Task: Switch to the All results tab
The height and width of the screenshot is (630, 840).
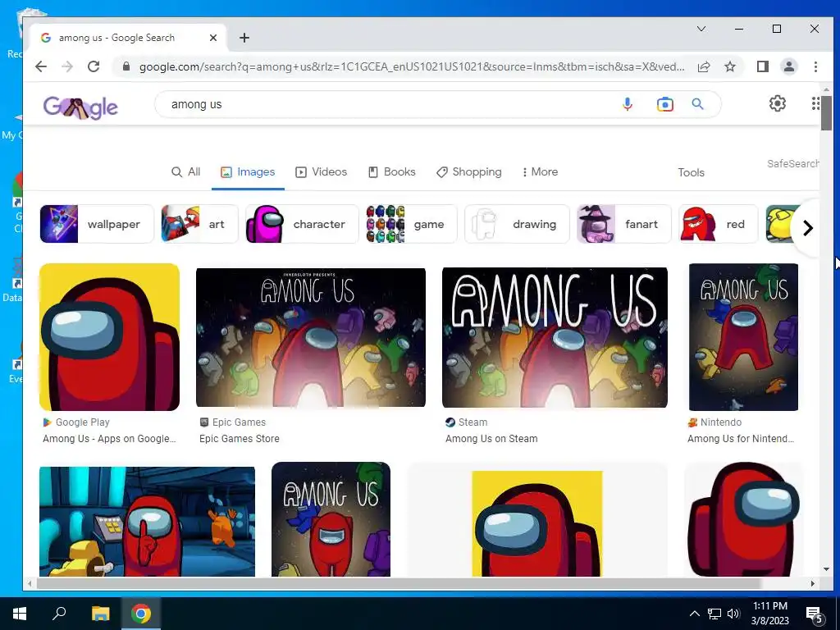Action: (186, 172)
